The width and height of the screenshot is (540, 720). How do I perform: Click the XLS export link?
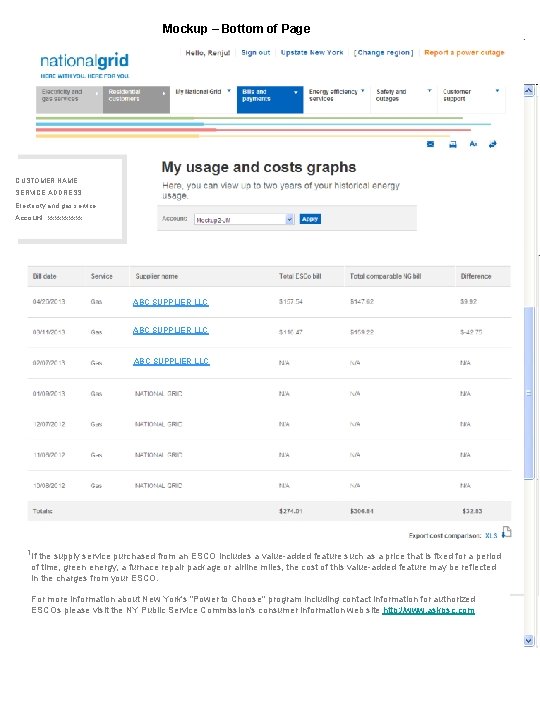(491, 535)
